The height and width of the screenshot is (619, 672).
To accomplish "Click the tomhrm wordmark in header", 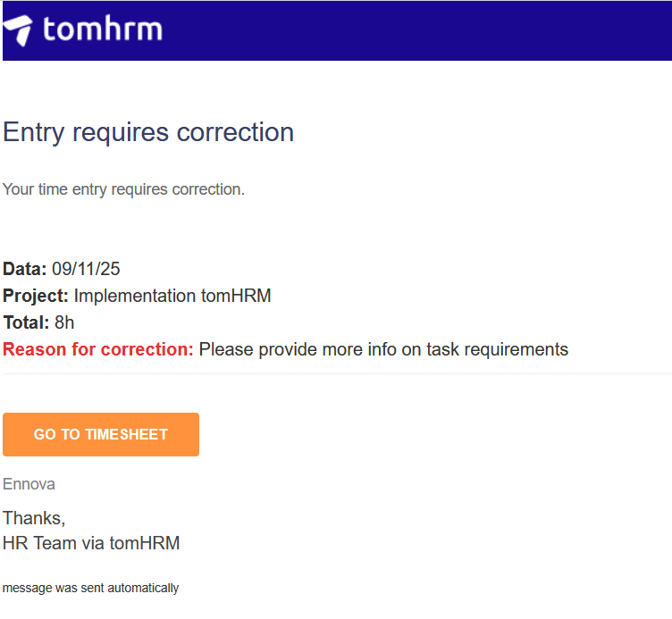I will click(103, 29).
